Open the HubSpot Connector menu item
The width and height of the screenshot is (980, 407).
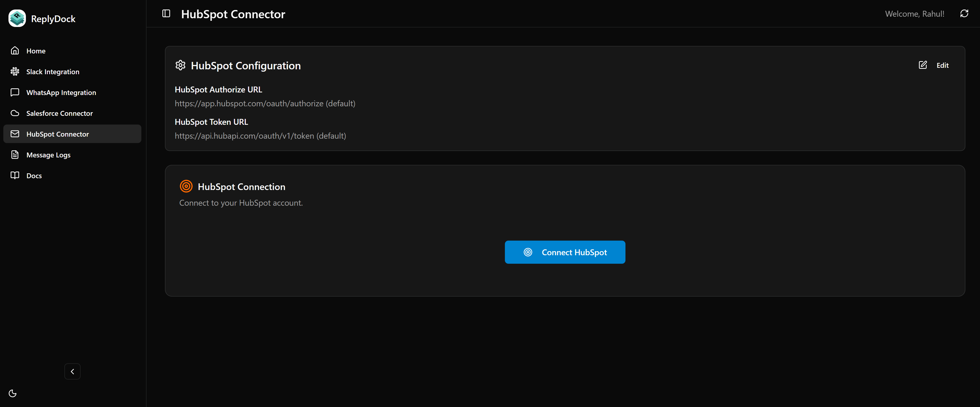[x=57, y=134]
